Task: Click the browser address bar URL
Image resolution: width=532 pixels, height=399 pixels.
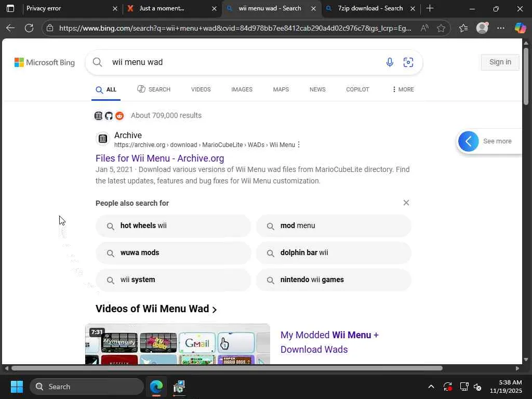Action: (235, 28)
